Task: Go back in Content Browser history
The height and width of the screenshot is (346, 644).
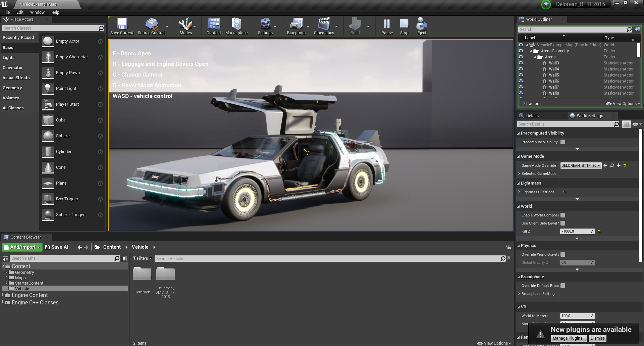Action: (79, 247)
